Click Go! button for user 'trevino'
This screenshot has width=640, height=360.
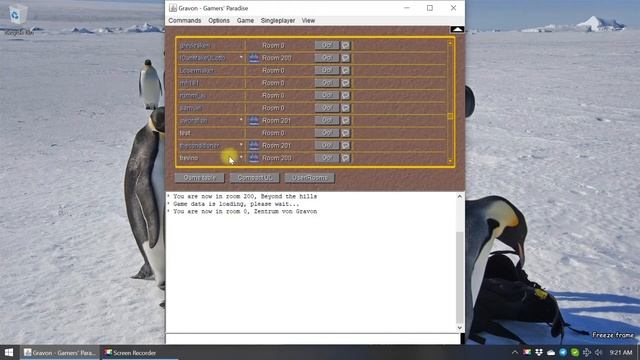(327, 158)
